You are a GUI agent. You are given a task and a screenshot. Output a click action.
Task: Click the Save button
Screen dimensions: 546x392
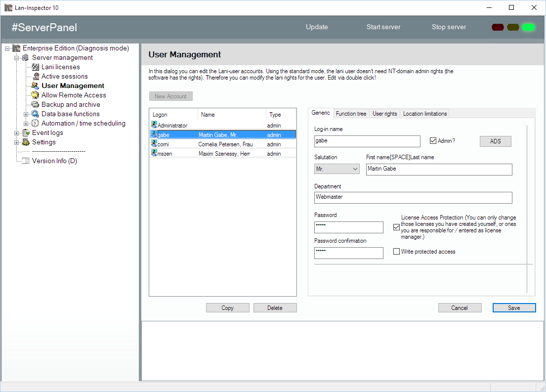[514, 307]
